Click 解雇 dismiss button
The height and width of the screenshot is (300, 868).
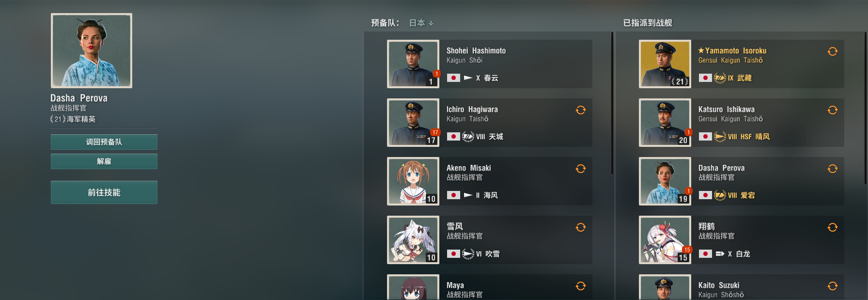click(x=104, y=161)
